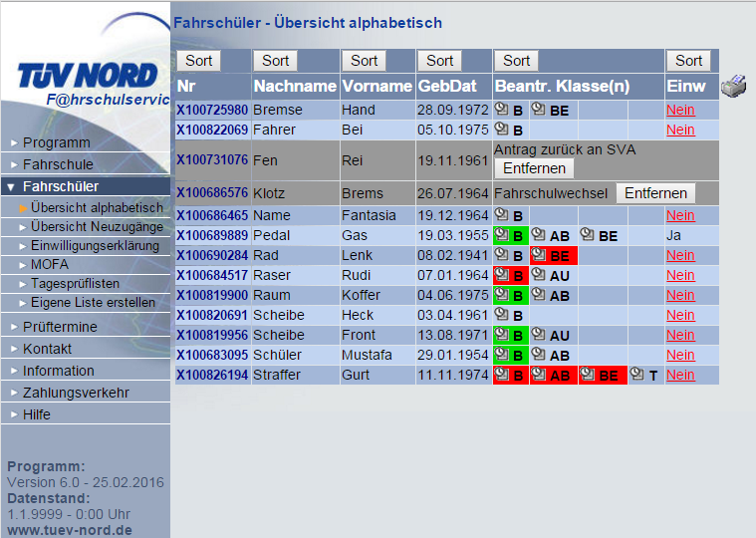The height and width of the screenshot is (538, 756).
Task: Open student number X100689889
Action: click(x=212, y=235)
